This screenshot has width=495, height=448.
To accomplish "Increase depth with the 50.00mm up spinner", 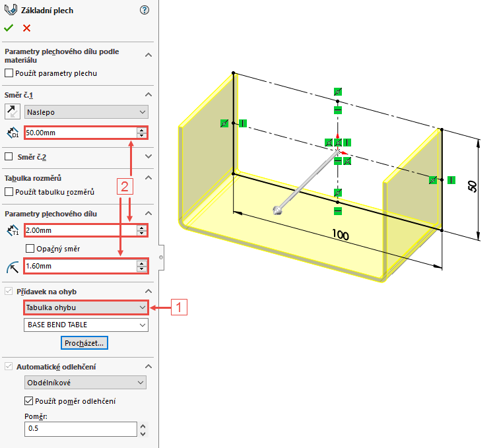I will tap(142, 130).
